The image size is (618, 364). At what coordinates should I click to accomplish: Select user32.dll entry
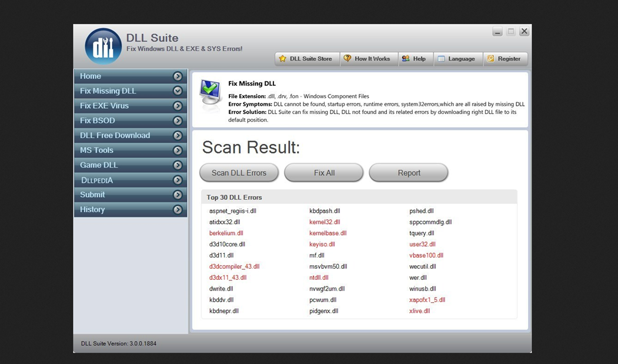[423, 244]
